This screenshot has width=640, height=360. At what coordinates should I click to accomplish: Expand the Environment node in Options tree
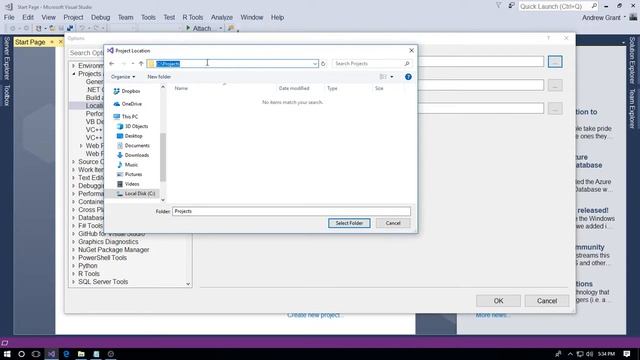pos(73,66)
